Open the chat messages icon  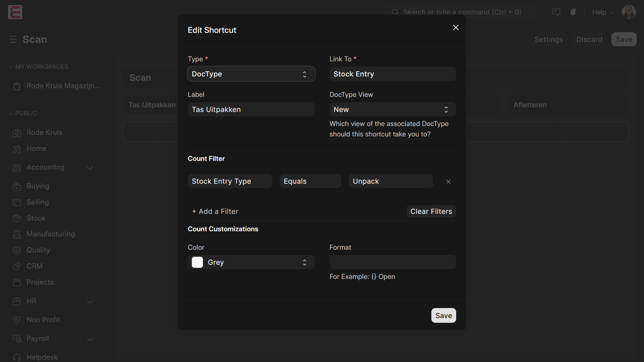556,12
